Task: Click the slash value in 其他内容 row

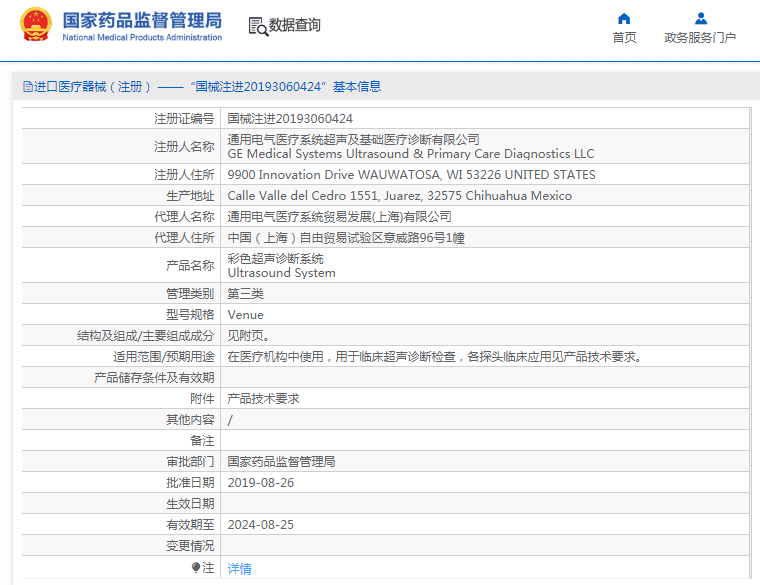Action: [230, 420]
